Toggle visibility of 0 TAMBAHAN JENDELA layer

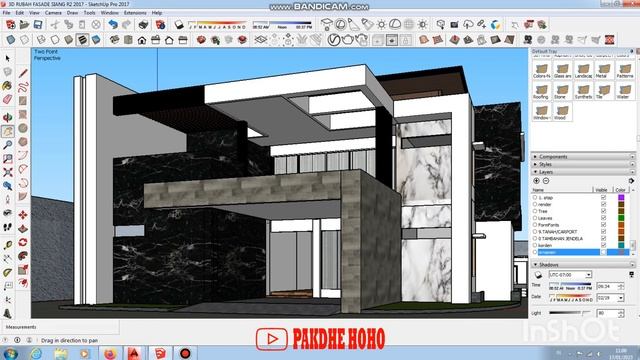603,238
